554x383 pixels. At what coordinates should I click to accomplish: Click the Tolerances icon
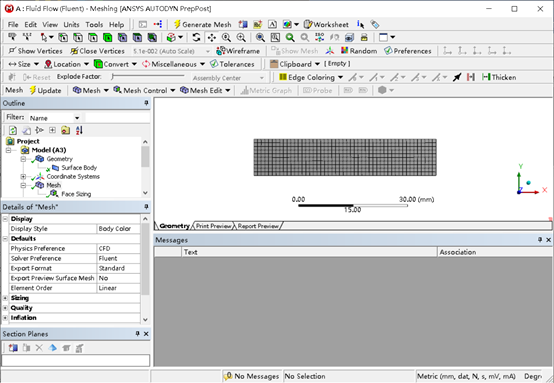tap(214, 64)
